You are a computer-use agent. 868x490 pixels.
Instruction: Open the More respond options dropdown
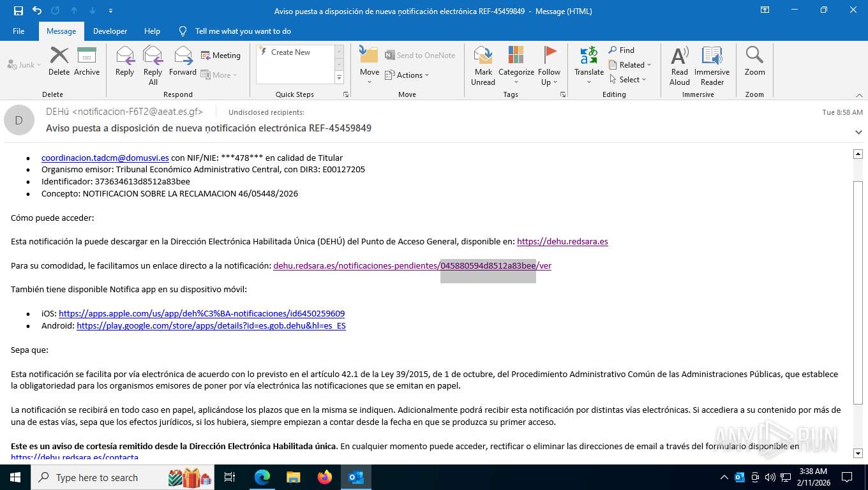coord(219,75)
